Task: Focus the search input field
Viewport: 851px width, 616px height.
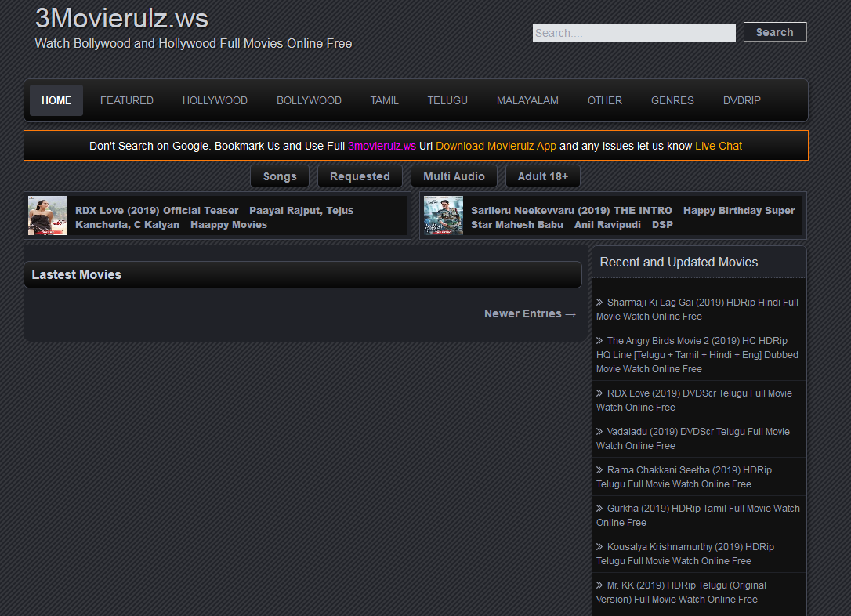Action: pos(633,33)
